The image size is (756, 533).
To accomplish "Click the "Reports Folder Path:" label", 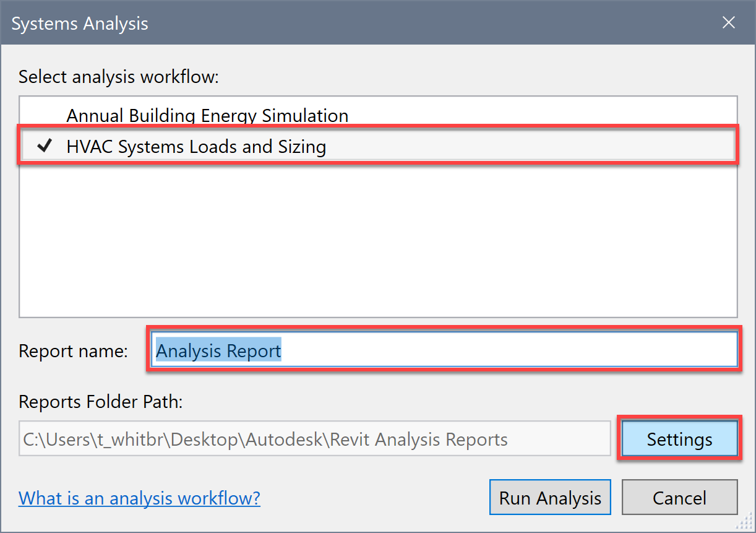I will click(x=101, y=402).
